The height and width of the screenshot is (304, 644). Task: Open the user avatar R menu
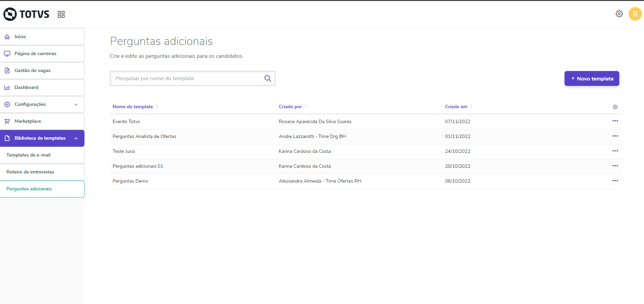(x=635, y=14)
